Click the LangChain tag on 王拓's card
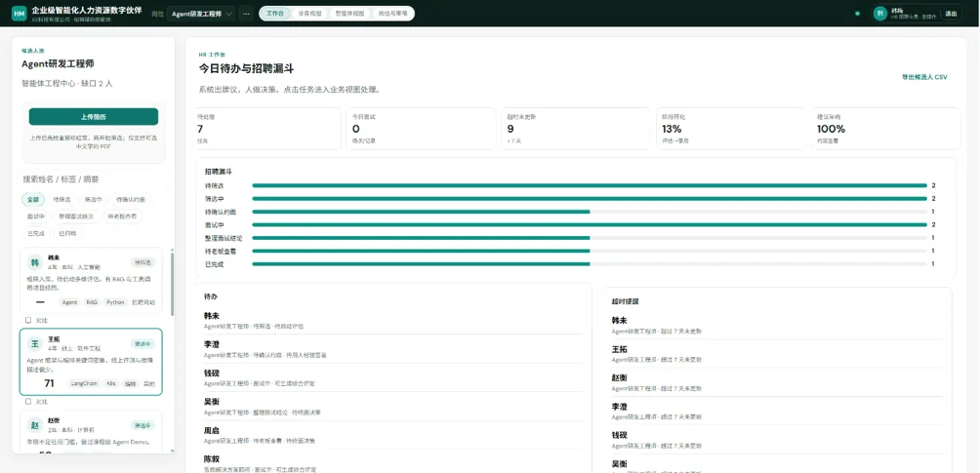Viewport: 980px width, 473px height. (x=84, y=383)
